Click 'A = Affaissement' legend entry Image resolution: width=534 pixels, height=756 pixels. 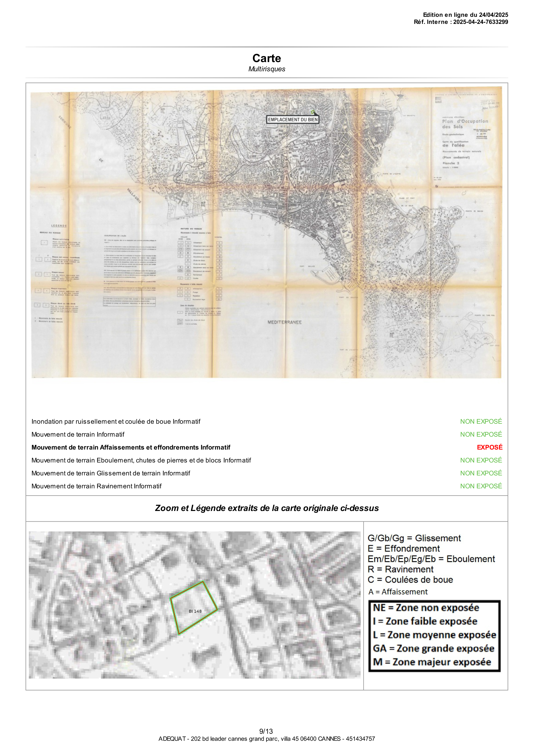[398, 592]
